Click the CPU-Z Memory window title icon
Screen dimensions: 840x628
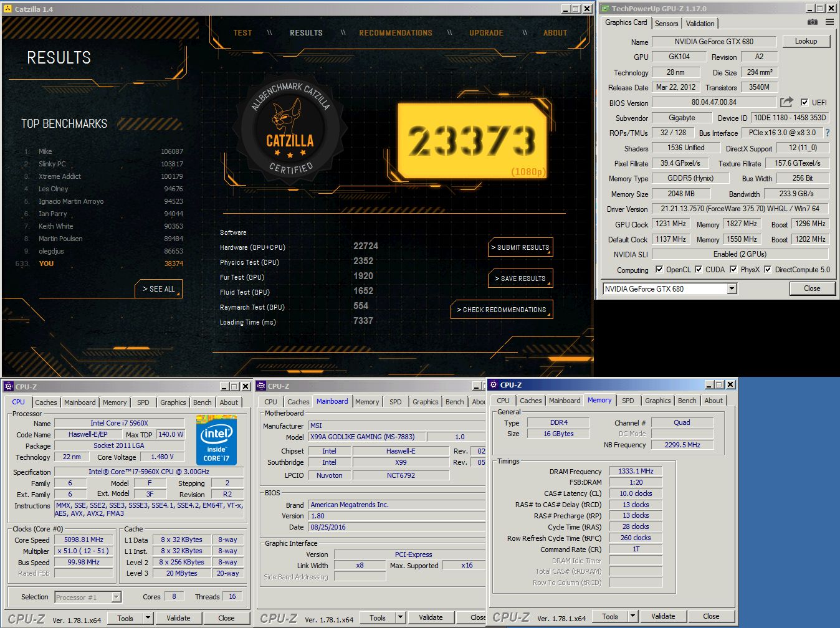click(x=494, y=385)
